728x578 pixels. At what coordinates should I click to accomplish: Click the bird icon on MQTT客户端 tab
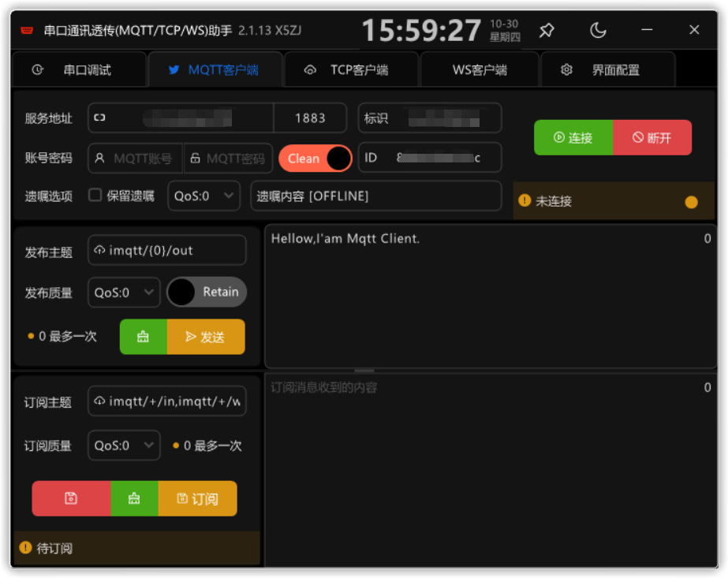click(x=174, y=69)
